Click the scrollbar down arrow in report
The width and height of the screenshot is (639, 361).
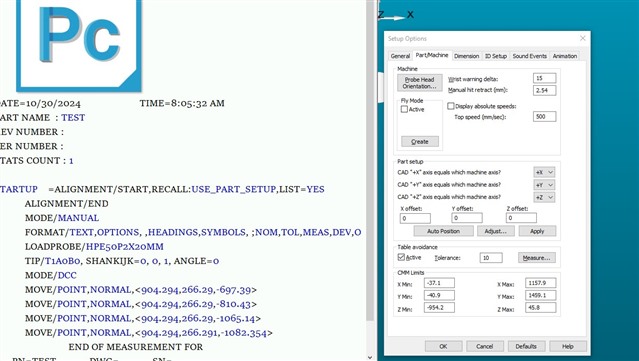(x=370, y=357)
